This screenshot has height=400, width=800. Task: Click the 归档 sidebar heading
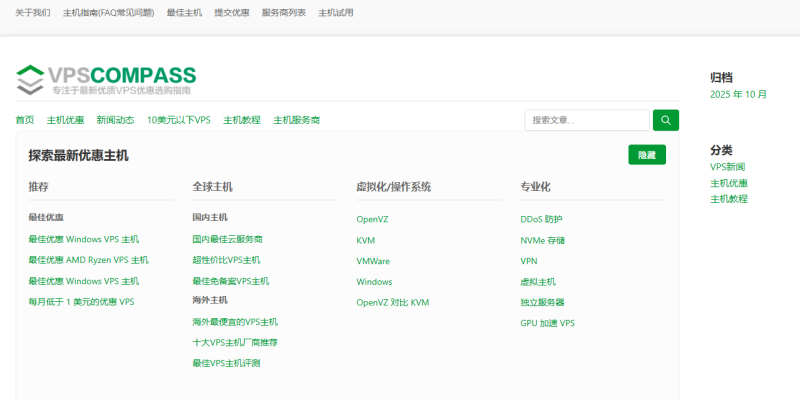pos(721,78)
